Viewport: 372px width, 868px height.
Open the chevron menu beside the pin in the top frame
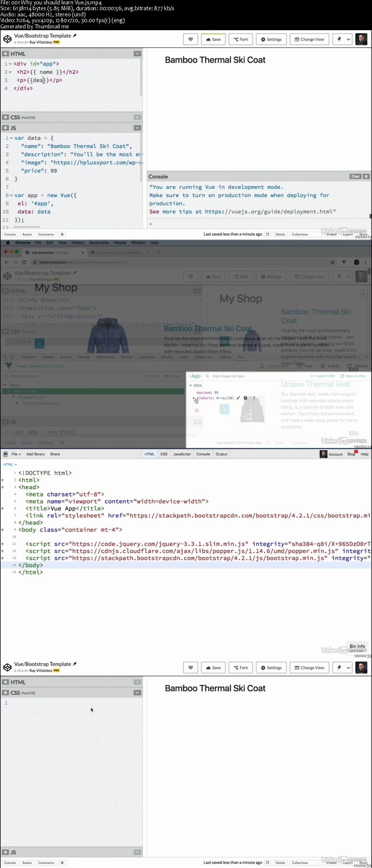[x=348, y=39]
